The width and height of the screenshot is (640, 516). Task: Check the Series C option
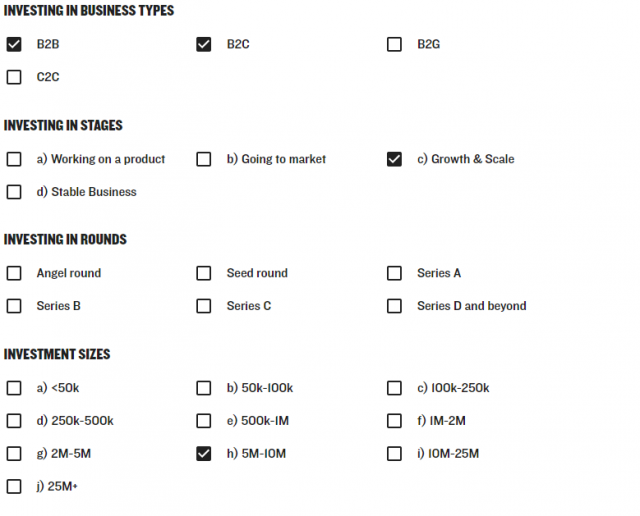pos(204,306)
